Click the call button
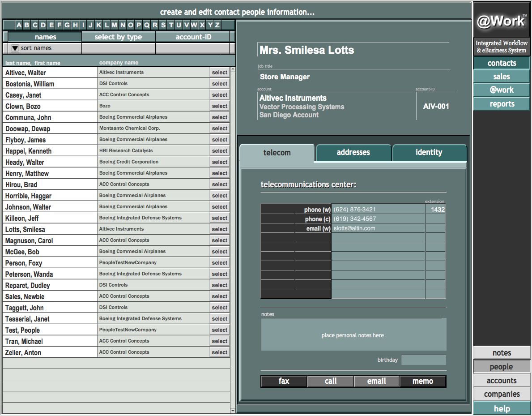Image resolution: width=532 pixels, height=416 pixels. coord(331,381)
